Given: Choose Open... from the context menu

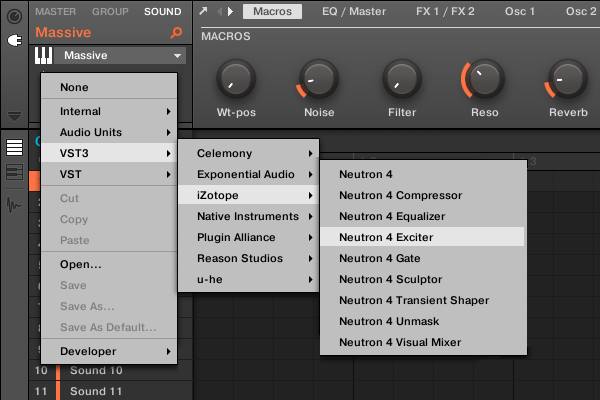Looking at the screenshot, I should [x=109, y=264].
